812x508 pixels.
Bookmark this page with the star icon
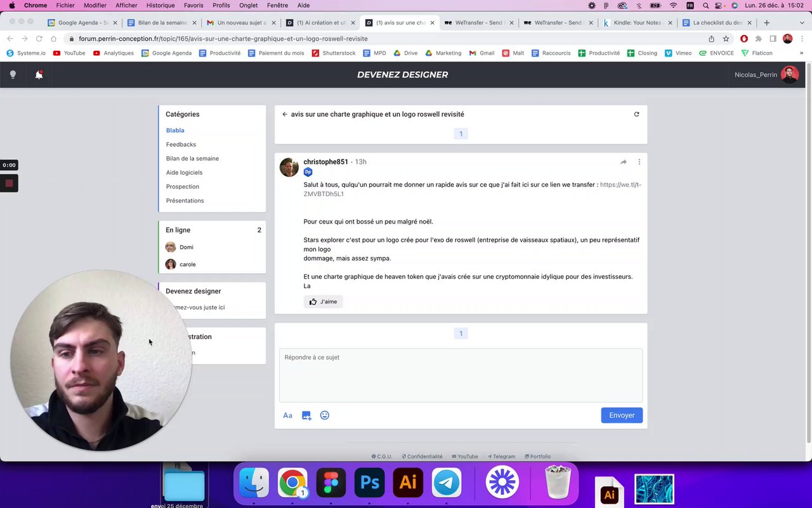726,39
